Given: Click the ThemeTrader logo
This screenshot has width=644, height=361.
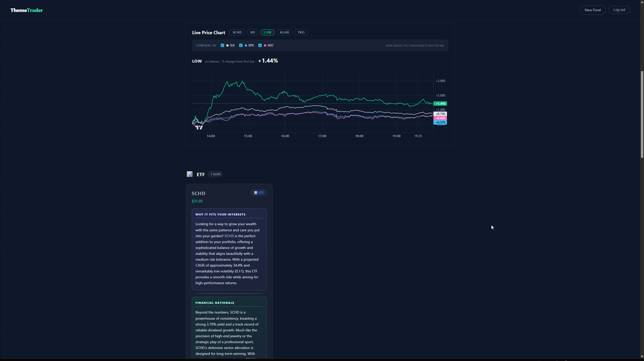Looking at the screenshot, I should click(x=27, y=10).
